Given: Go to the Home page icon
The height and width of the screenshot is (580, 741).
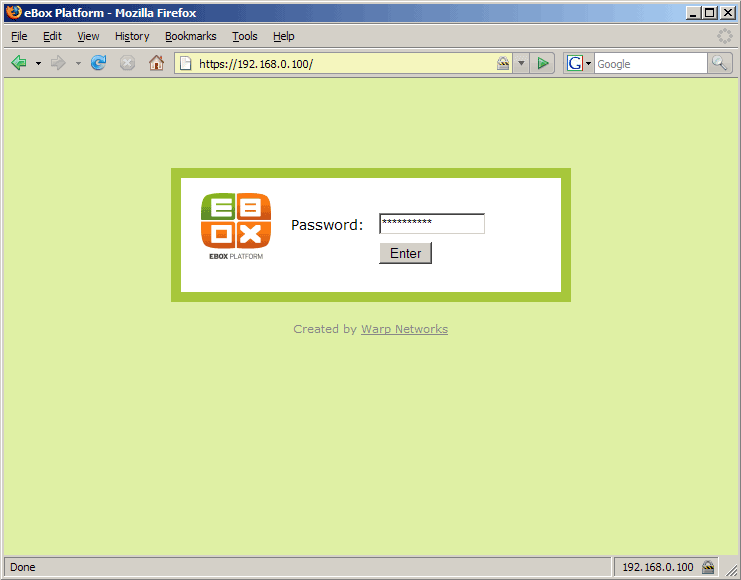Looking at the screenshot, I should click(156, 63).
